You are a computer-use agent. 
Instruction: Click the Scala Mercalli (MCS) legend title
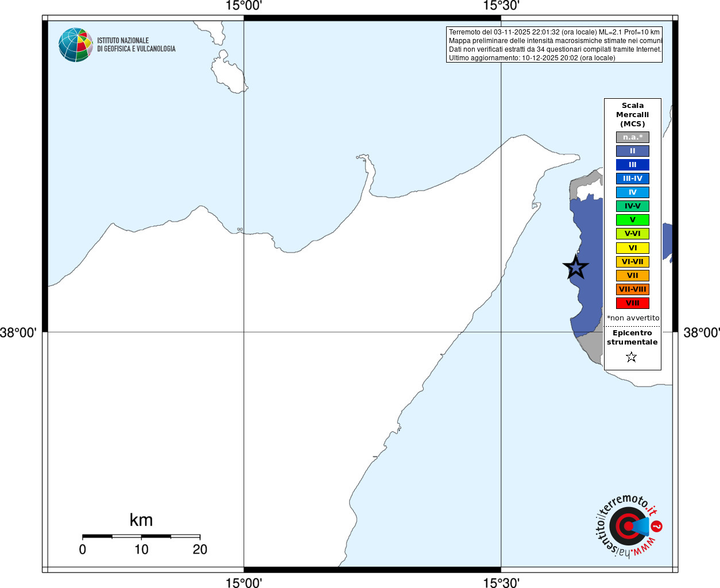tap(633, 115)
